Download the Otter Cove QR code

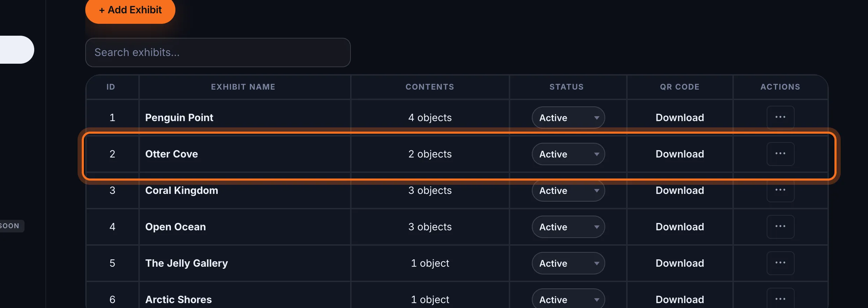point(680,154)
